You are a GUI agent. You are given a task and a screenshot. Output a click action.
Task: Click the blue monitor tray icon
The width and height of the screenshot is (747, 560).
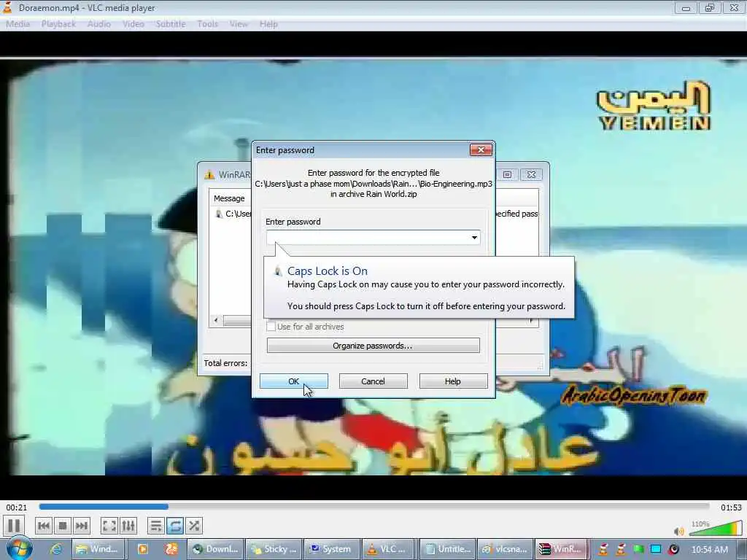tap(656, 549)
